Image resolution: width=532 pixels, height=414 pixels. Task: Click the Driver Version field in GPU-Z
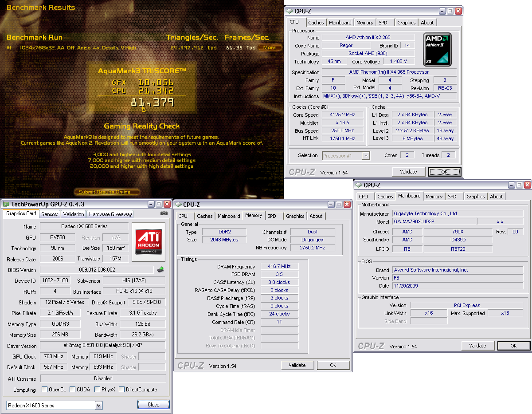[103, 345]
